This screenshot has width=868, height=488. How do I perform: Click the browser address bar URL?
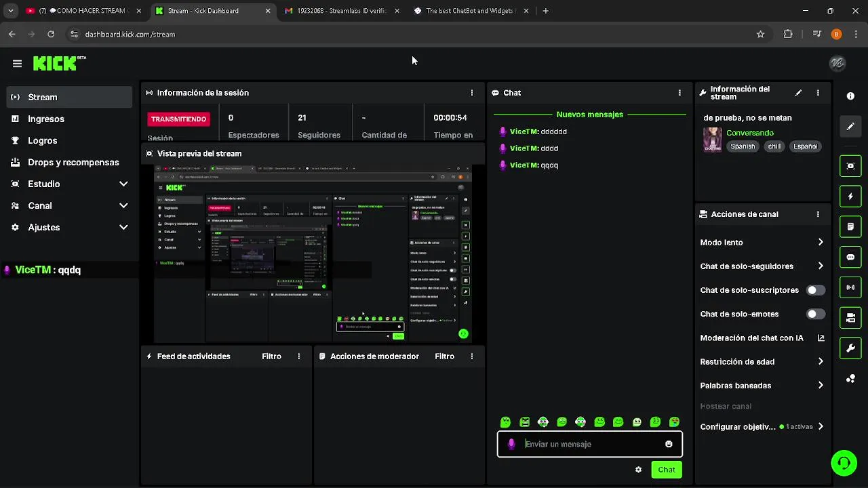130,34
